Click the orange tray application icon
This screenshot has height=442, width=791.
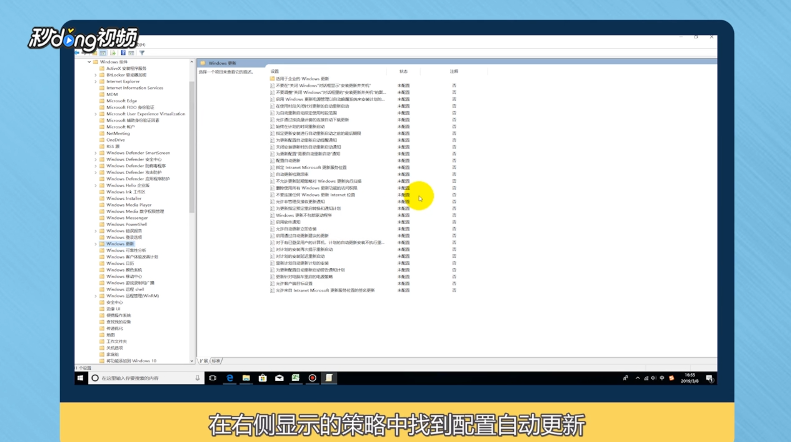click(x=671, y=378)
